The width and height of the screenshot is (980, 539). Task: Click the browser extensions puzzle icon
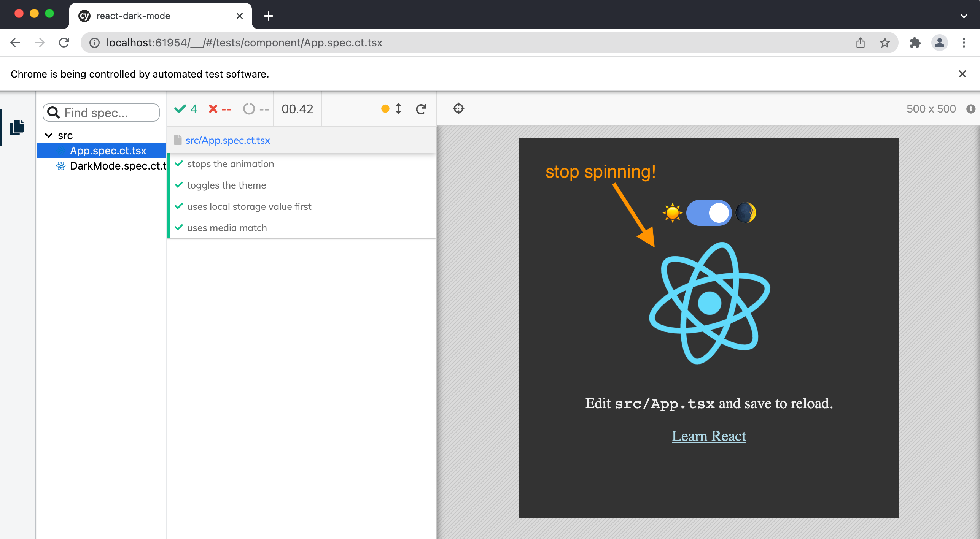[915, 43]
